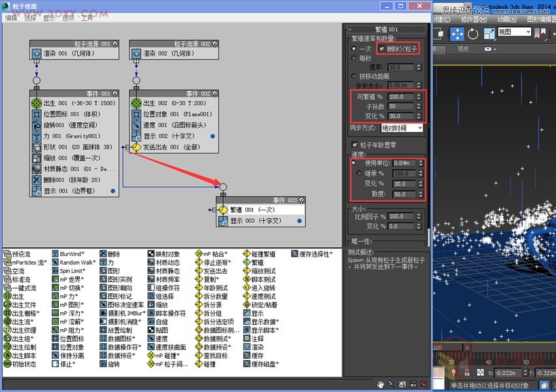Select the 选择并移动 tool on the main toolbar
The width and height of the screenshot is (556, 392).
457,34
